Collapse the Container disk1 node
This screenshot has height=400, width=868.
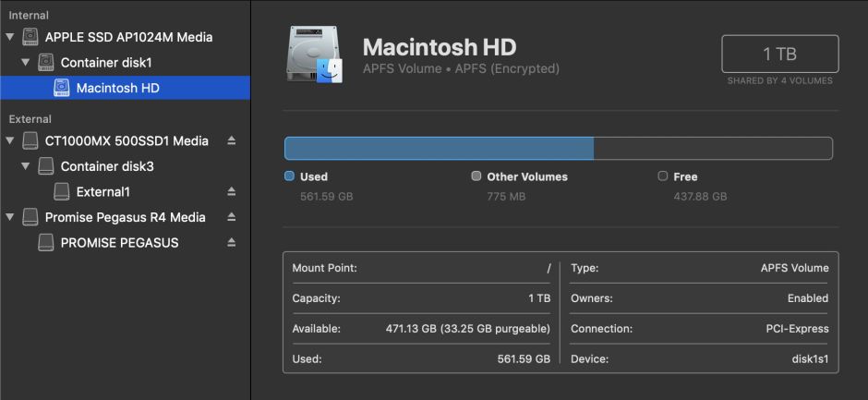(x=25, y=63)
